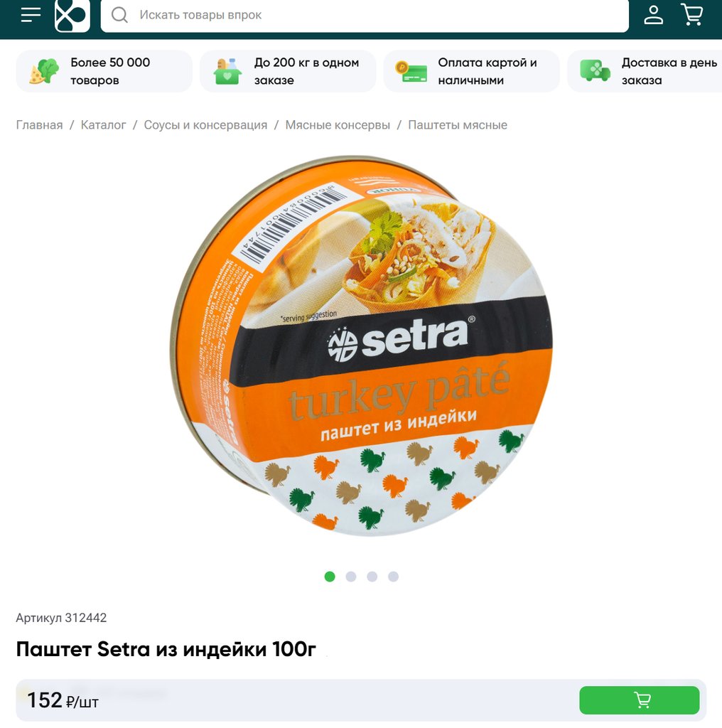Click the green basket 200 kg icon
722x728 pixels.
pos(227,71)
